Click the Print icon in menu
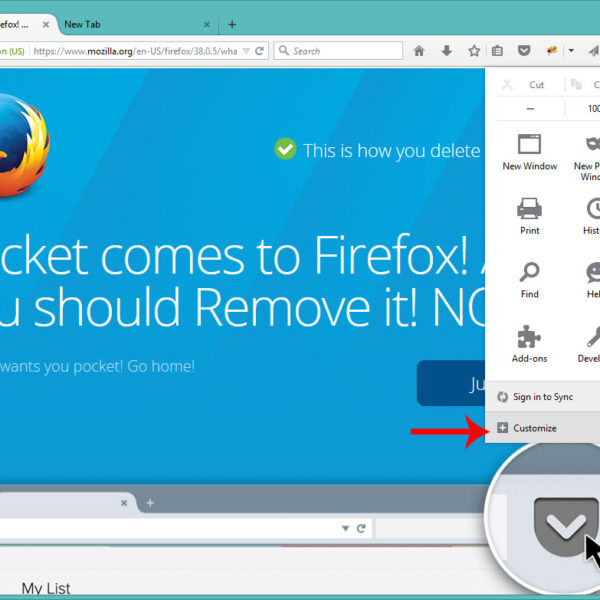 [x=530, y=209]
